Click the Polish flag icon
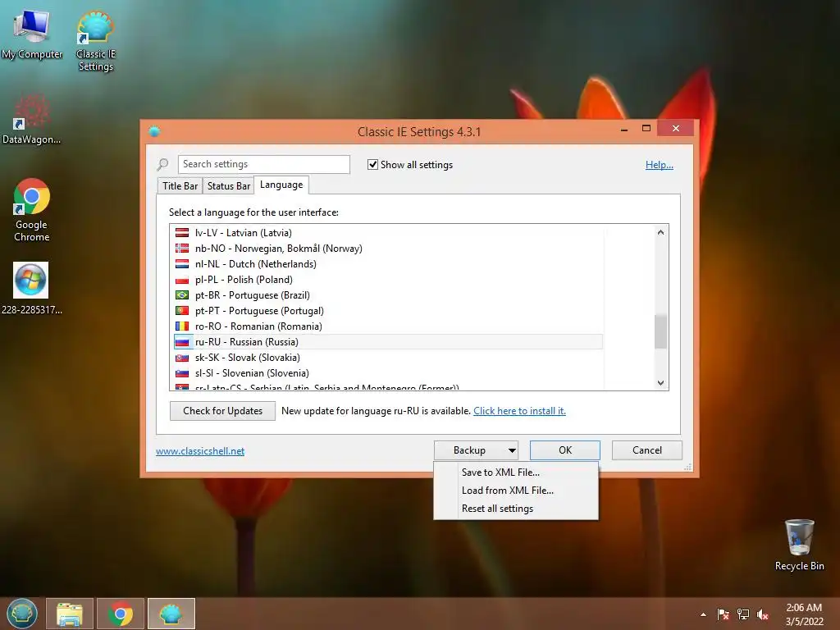Image resolution: width=840 pixels, height=630 pixels. pos(182,280)
